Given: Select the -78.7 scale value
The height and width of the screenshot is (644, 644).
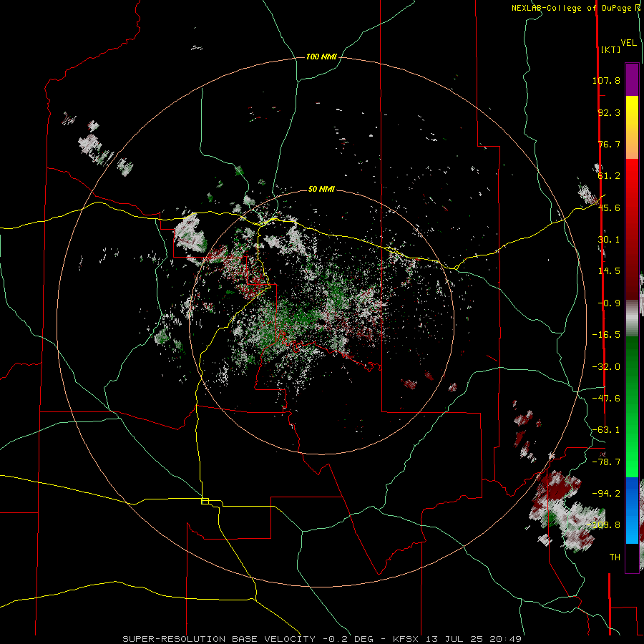Looking at the screenshot, I should pyautogui.click(x=606, y=462).
